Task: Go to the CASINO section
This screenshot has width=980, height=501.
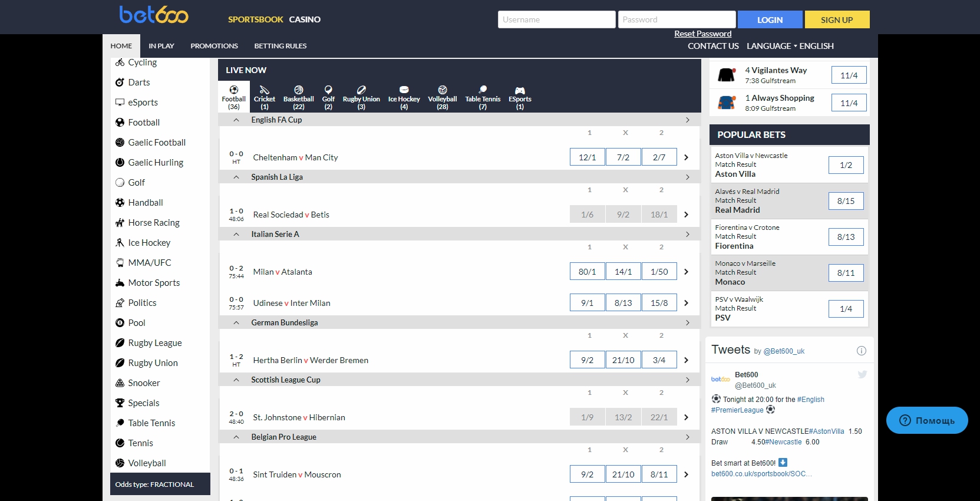Action: click(305, 19)
